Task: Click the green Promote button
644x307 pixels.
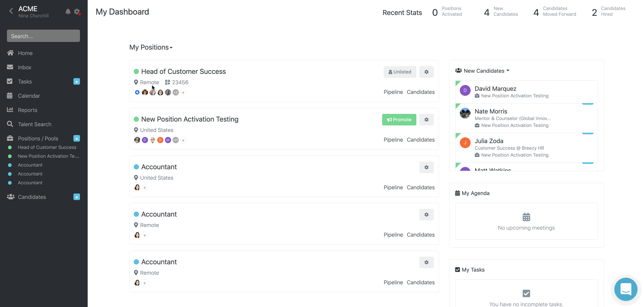Action: (399, 120)
